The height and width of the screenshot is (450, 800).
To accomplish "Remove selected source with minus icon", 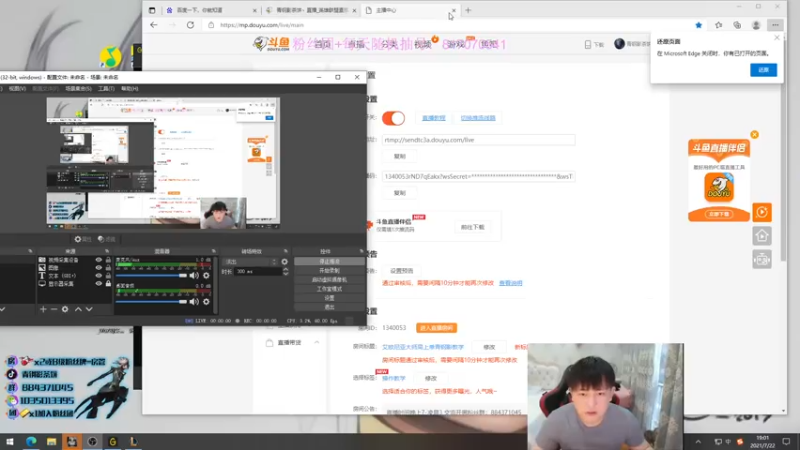I will click(54, 309).
